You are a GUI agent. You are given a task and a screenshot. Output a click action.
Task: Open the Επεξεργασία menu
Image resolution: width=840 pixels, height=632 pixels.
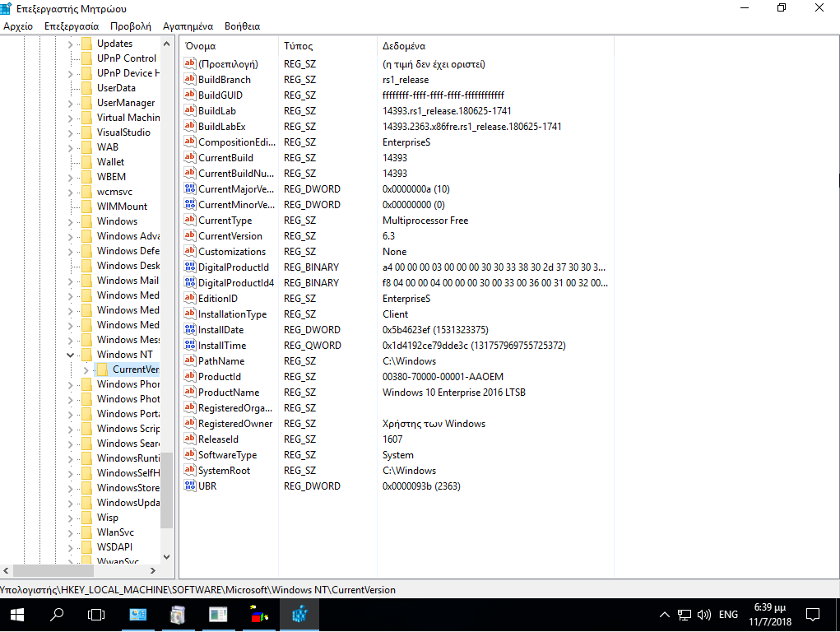[x=72, y=26]
